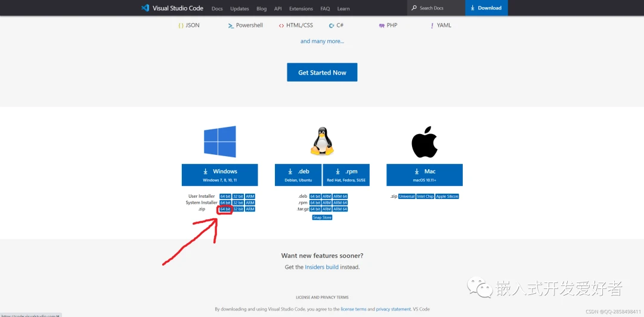The height and width of the screenshot is (317, 644).
Task: Download Linux .deb ARM 64
Action: point(340,196)
